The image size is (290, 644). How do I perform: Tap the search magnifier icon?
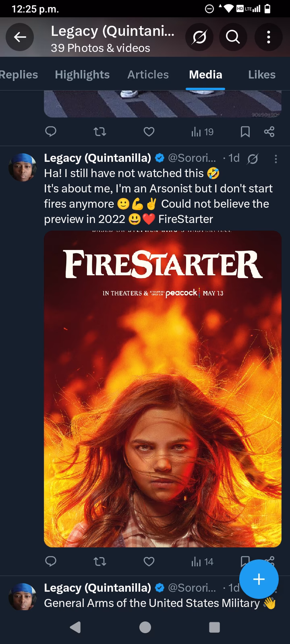(233, 37)
